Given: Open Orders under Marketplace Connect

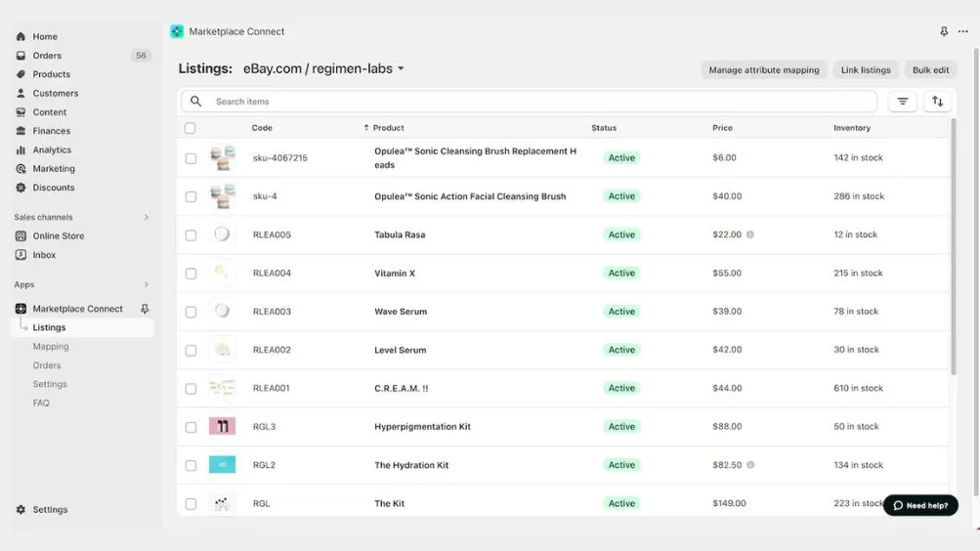Looking at the screenshot, I should pos(47,365).
